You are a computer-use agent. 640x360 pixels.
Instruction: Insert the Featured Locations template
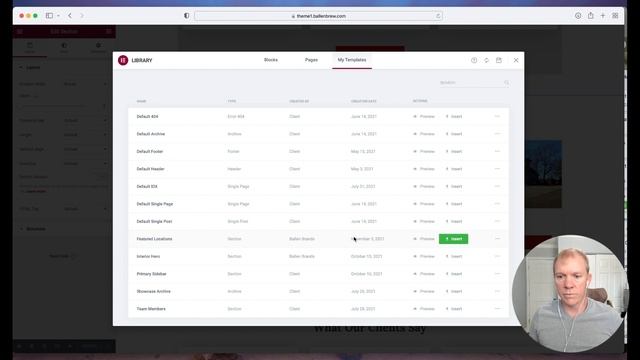pos(453,239)
